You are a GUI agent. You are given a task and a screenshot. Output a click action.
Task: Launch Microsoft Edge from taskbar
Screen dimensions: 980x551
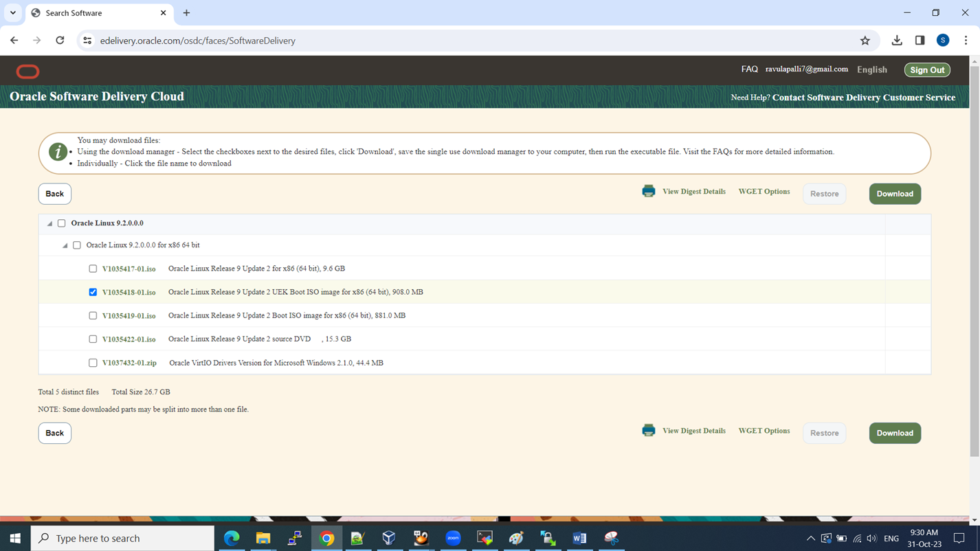pos(232,538)
